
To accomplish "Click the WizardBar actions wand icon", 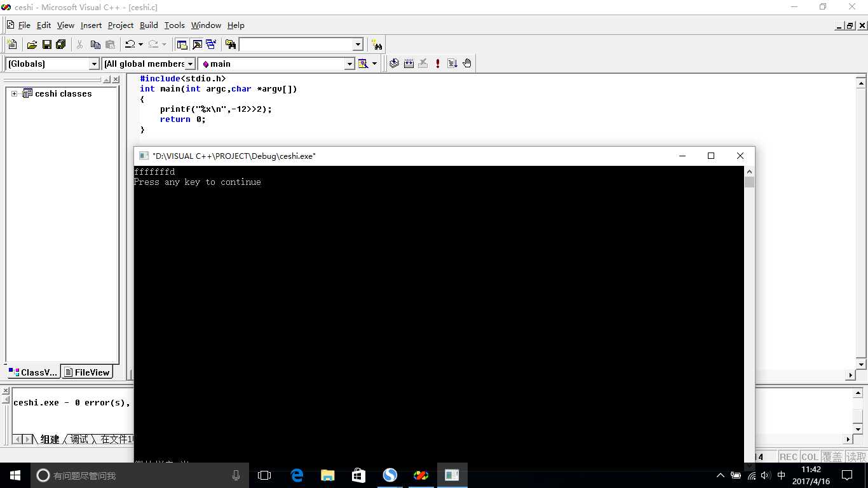I will 363,64.
